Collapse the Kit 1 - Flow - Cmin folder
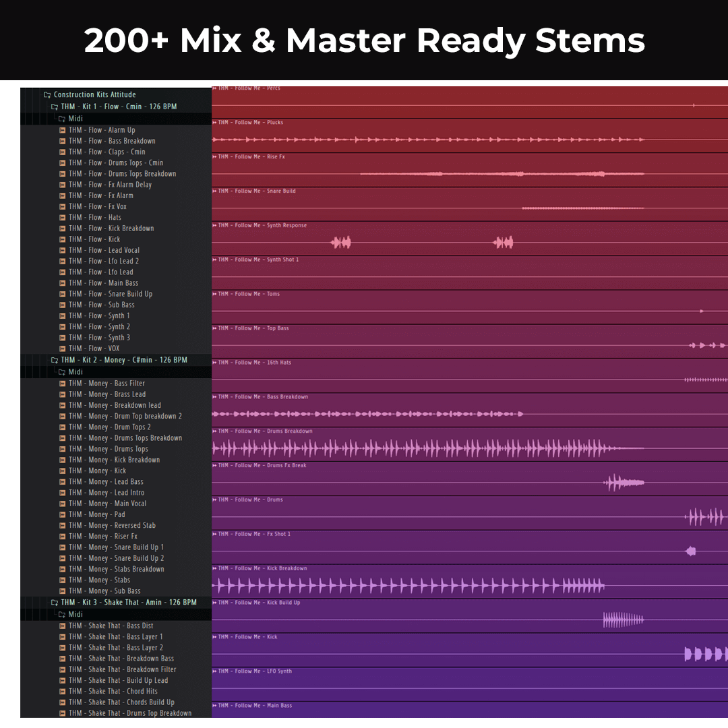728x728 pixels. (55, 107)
